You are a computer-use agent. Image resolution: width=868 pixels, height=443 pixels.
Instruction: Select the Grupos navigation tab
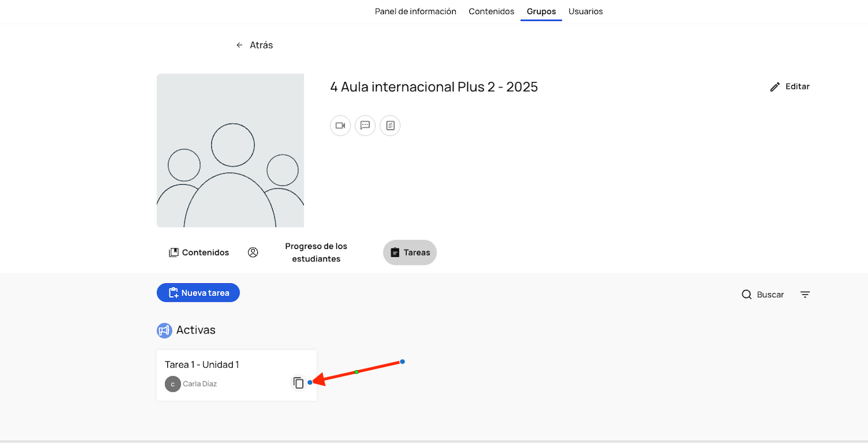click(541, 12)
